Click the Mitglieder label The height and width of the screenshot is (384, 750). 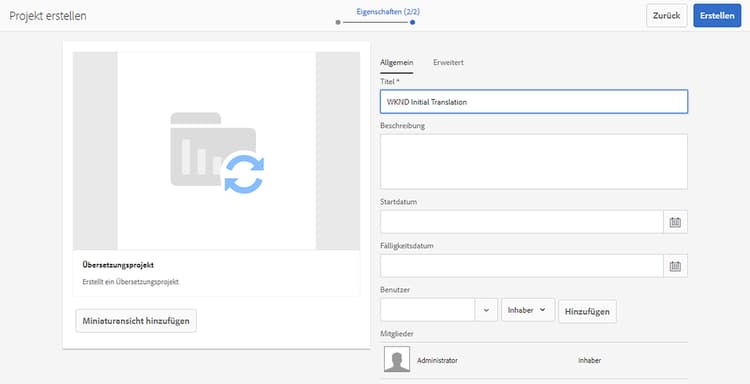pos(397,333)
